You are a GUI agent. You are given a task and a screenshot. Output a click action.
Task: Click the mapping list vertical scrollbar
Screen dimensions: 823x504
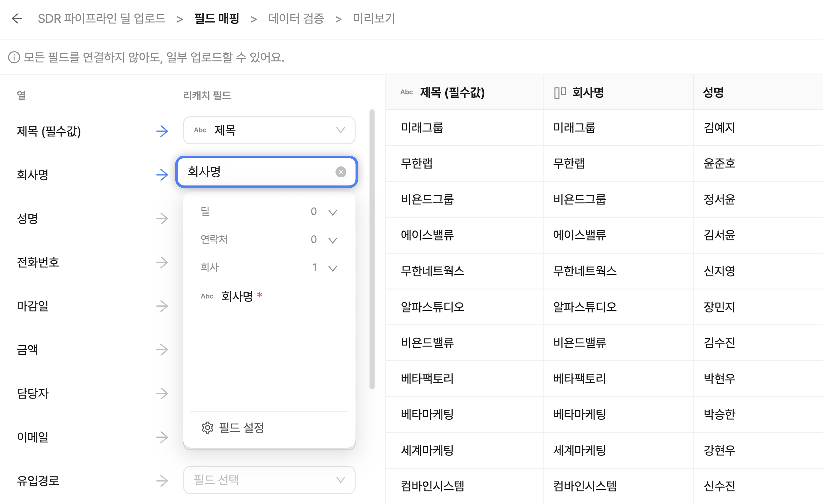(x=372, y=249)
